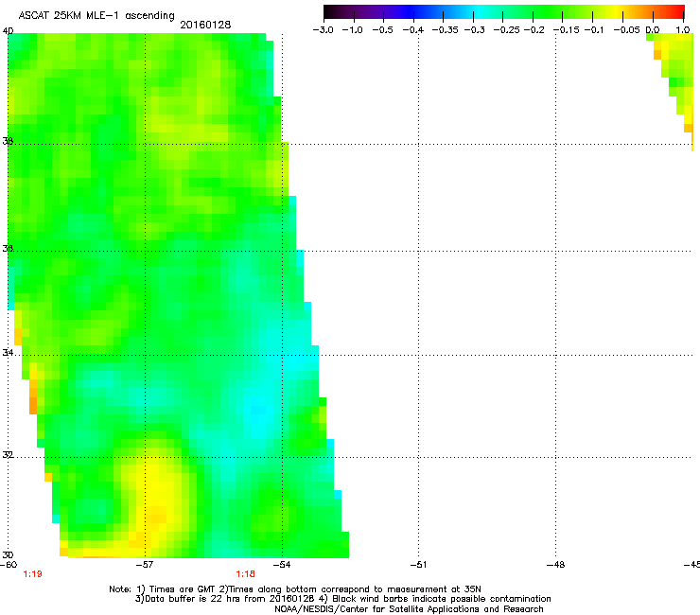
Task: Select the longitude label -57
Action: point(145,565)
